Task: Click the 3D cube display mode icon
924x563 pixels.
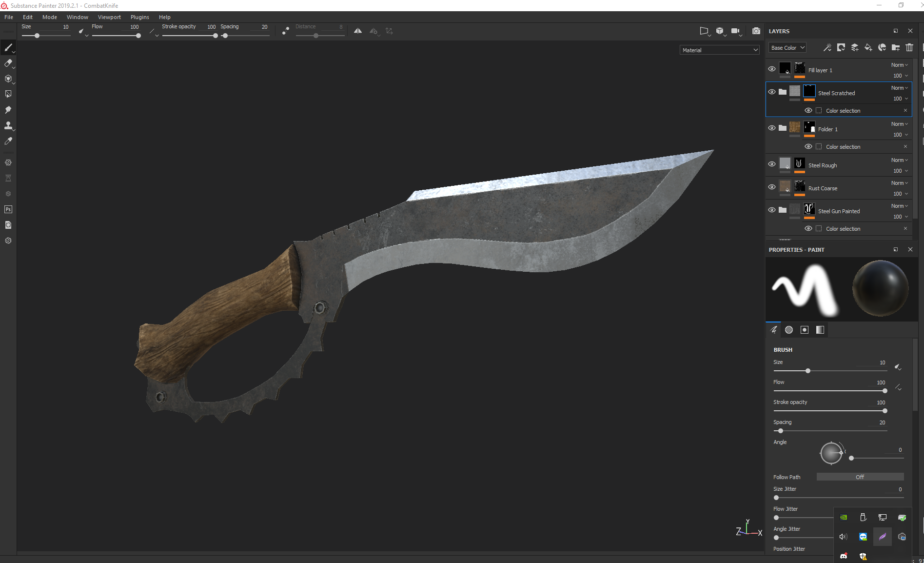Action: pos(720,31)
